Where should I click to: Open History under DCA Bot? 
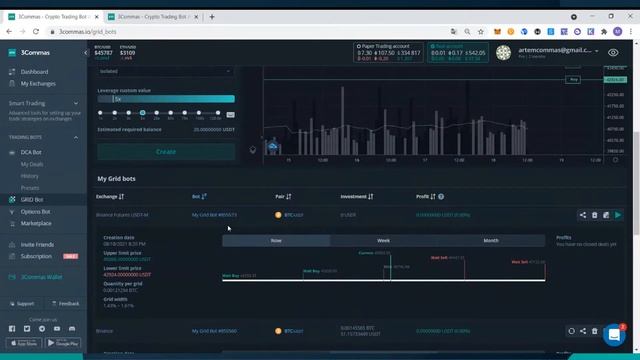pos(29,176)
